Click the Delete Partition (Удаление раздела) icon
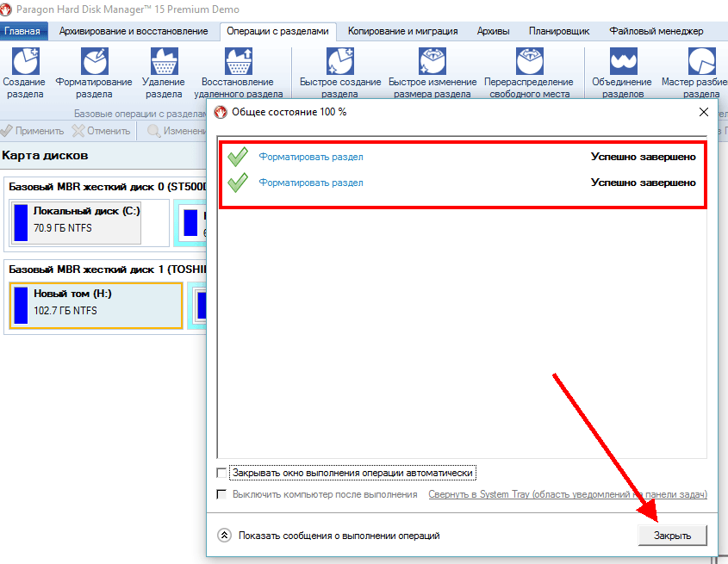728x564 pixels. (164, 63)
